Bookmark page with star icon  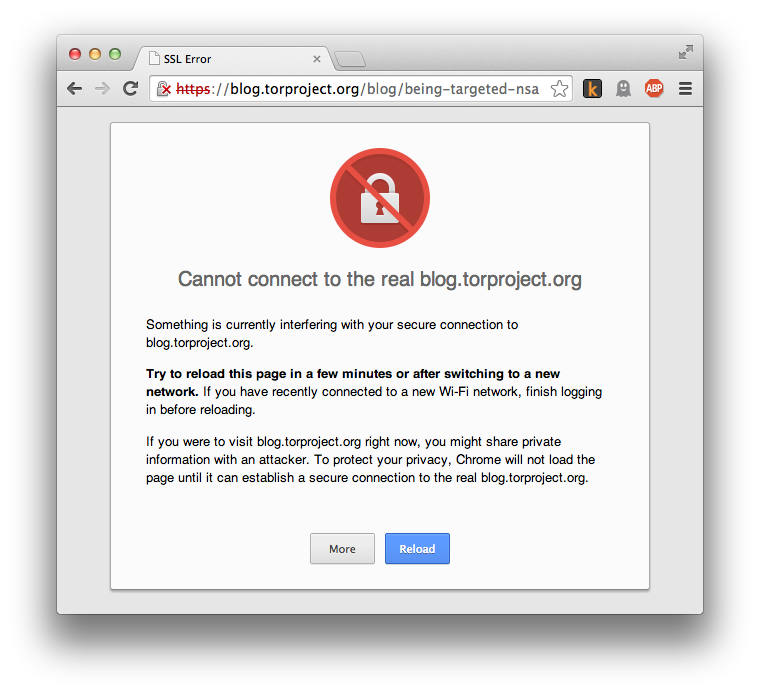click(x=559, y=89)
